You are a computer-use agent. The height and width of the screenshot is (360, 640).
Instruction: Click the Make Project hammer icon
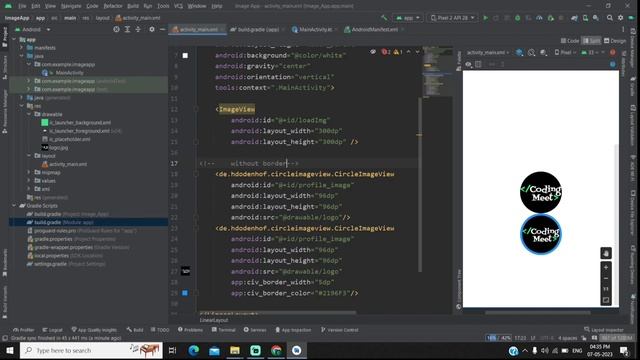pyautogui.click(x=384, y=18)
